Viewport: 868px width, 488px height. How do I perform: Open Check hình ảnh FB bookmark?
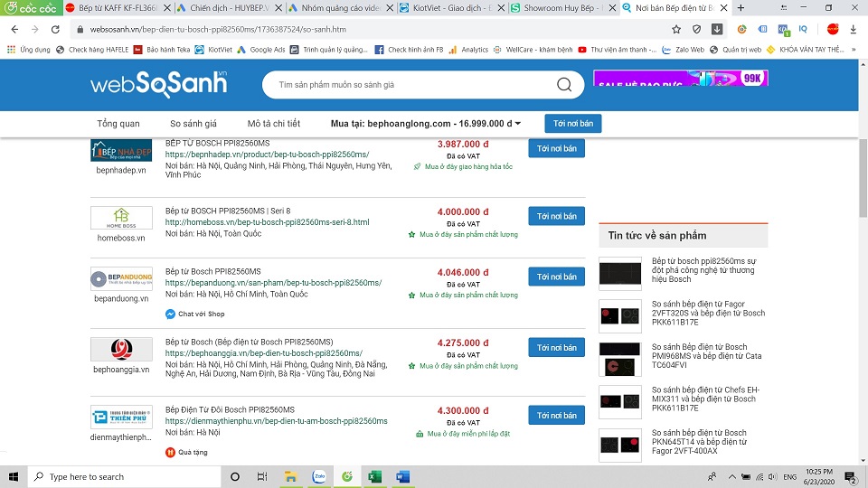pyautogui.click(x=409, y=49)
